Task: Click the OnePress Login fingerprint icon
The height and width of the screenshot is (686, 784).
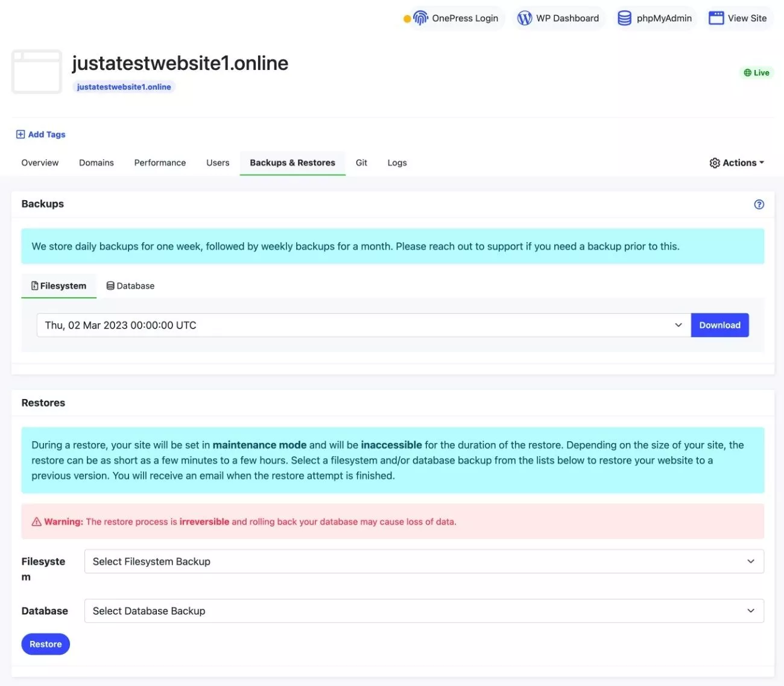Action: [x=420, y=18]
